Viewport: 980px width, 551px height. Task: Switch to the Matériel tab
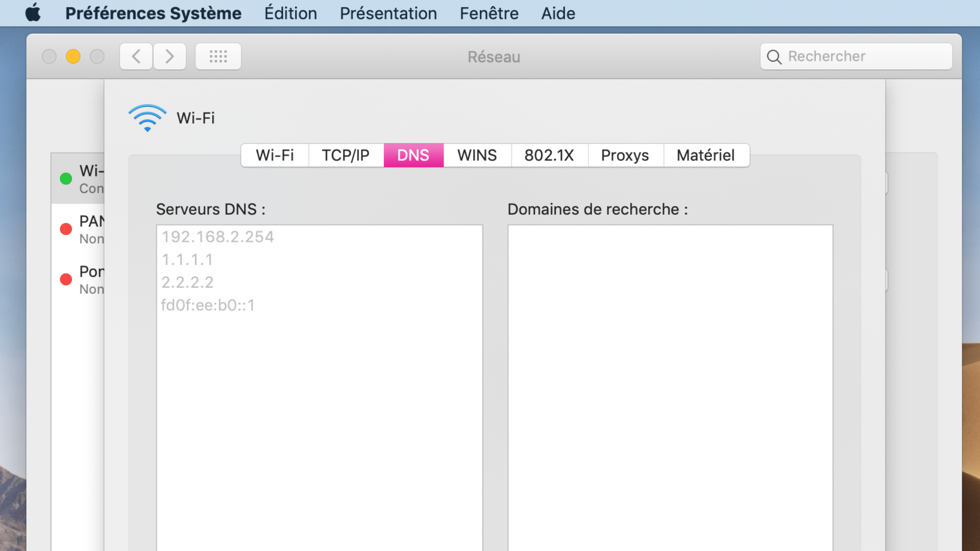click(706, 155)
